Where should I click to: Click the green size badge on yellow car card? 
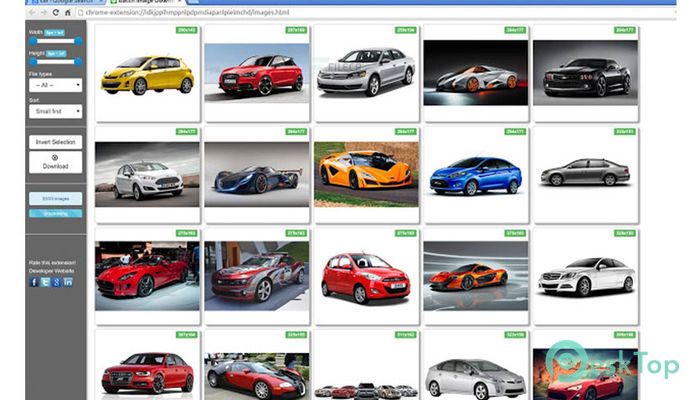187,30
